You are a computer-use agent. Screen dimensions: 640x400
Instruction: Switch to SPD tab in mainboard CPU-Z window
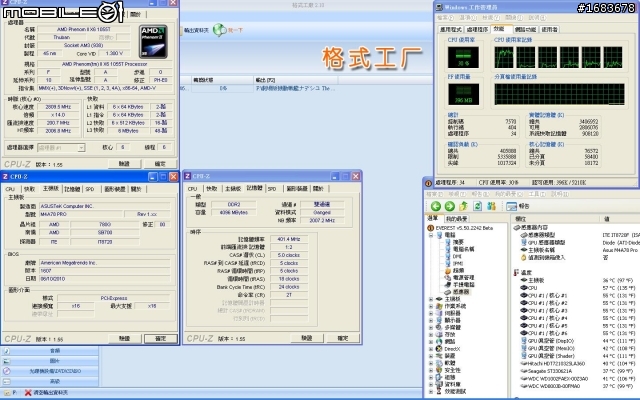click(x=90, y=189)
